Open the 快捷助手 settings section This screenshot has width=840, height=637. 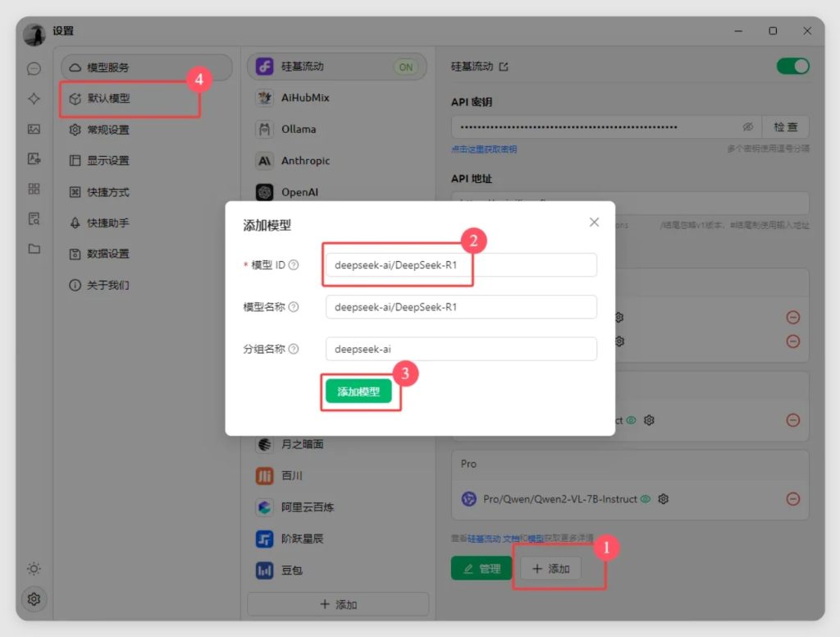click(x=146, y=222)
